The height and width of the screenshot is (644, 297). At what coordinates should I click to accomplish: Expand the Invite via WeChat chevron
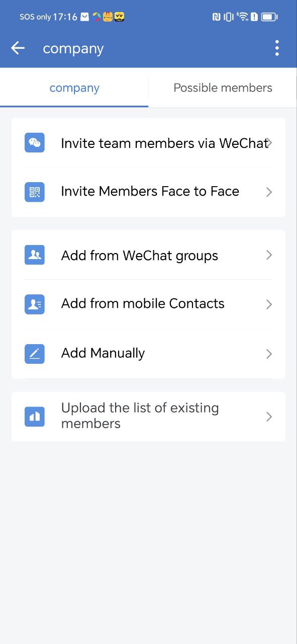click(x=270, y=143)
